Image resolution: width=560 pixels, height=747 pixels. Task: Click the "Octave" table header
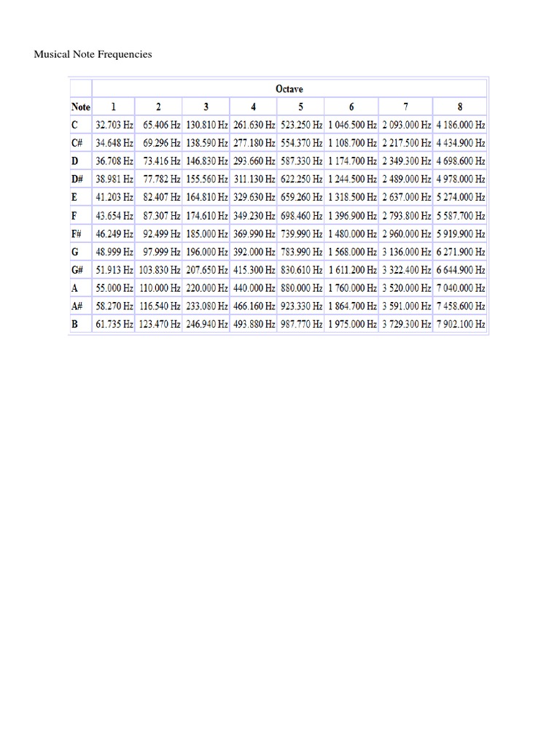click(x=289, y=89)
